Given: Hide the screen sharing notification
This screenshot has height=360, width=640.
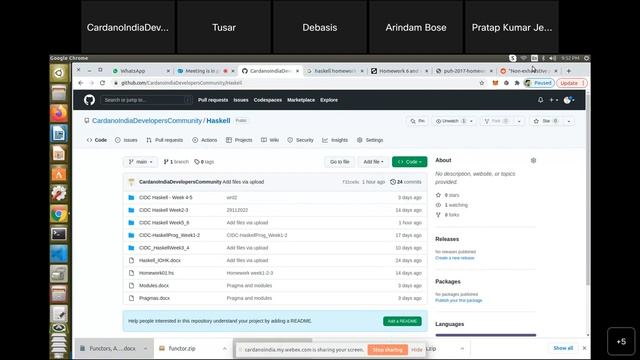Looking at the screenshot, I should click(x=416, y=350).
